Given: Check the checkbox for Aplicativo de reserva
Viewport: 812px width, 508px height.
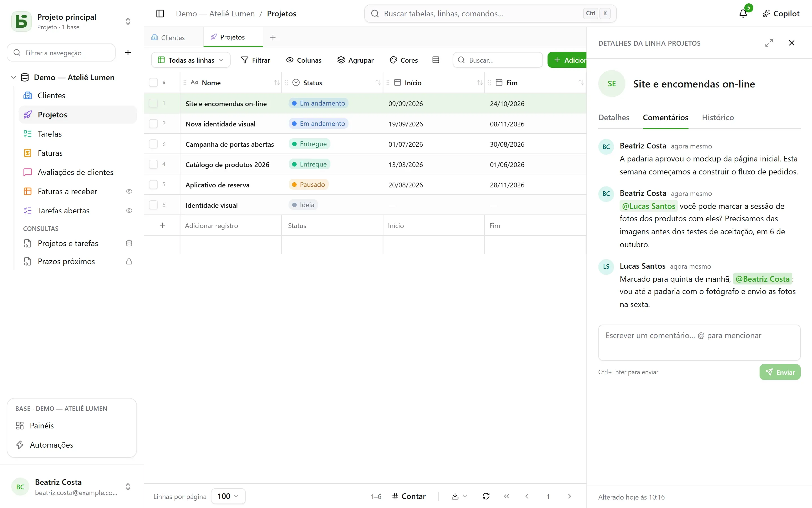Looking at the screenshot, I should [153, 185].
